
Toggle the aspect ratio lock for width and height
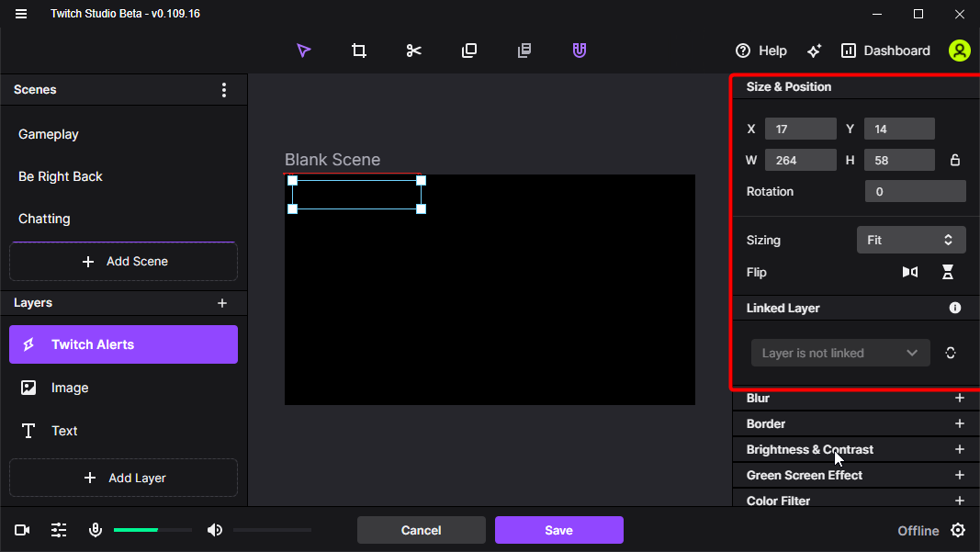point(955,159)
